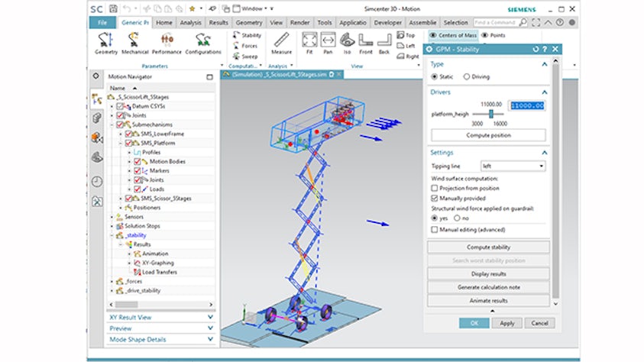Image resolution: width=644 pixels, height=362 pixels.
Task: Click the platform height value field
Action: tap(527, 105)
